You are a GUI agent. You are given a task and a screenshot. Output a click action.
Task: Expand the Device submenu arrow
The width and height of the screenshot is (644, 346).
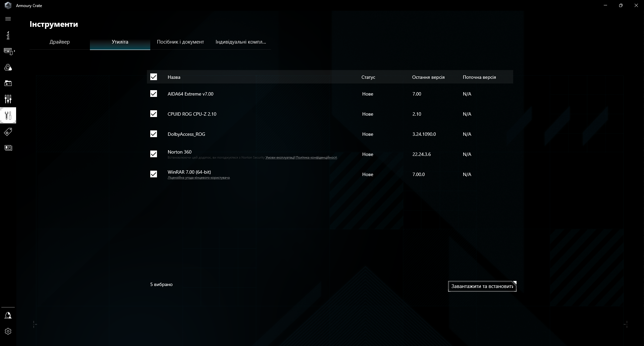tap(14, 51)
